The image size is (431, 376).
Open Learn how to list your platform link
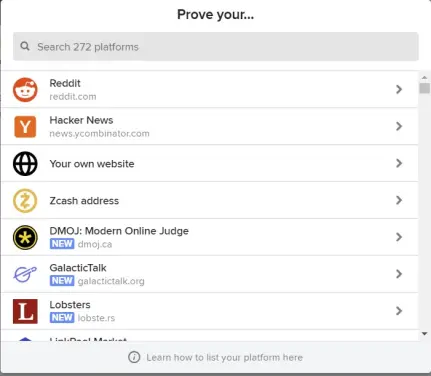(x=224, y=357)
